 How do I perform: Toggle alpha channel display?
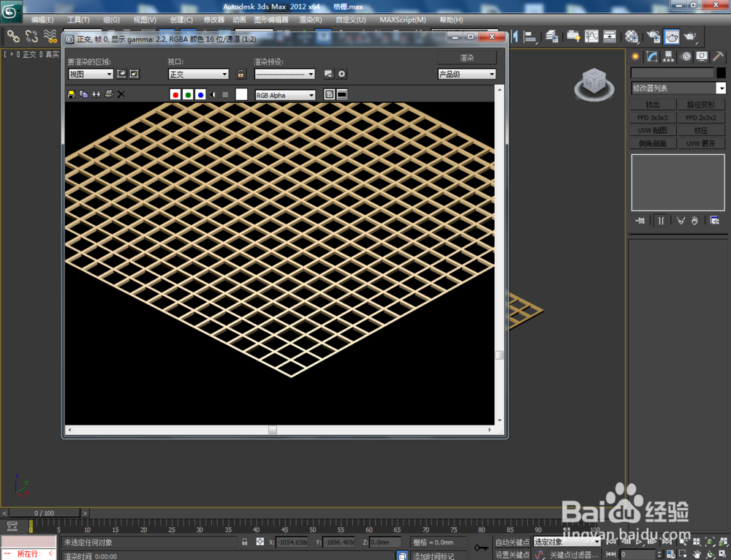point(213,94)
